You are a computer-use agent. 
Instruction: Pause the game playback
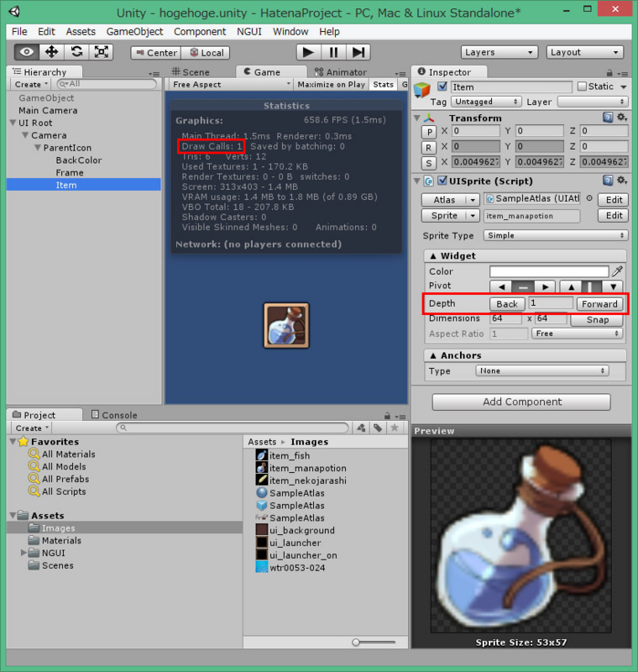[333, 52]
